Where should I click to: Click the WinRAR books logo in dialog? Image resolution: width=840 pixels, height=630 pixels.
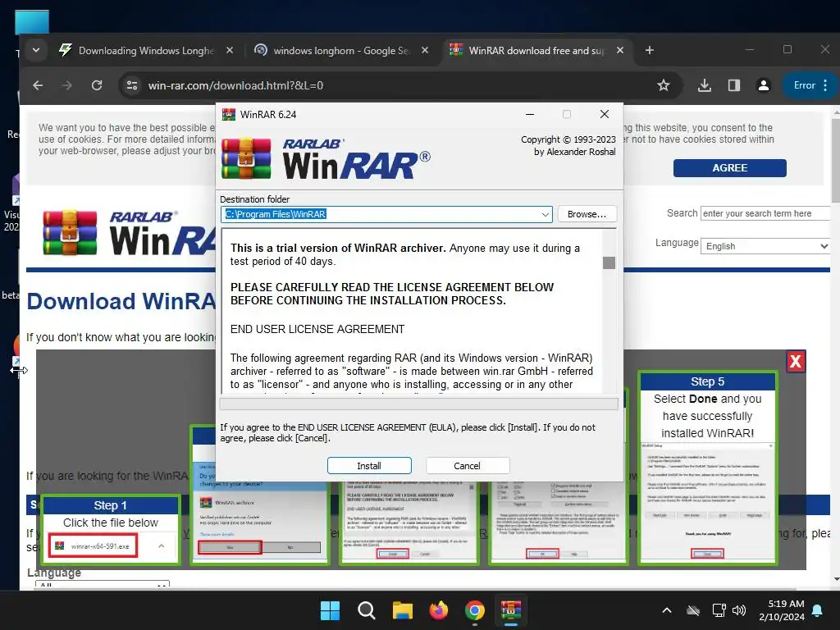coord(246,158)
